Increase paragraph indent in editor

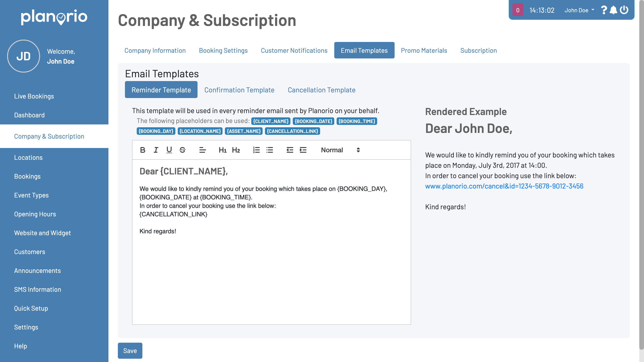coord(303,150)
